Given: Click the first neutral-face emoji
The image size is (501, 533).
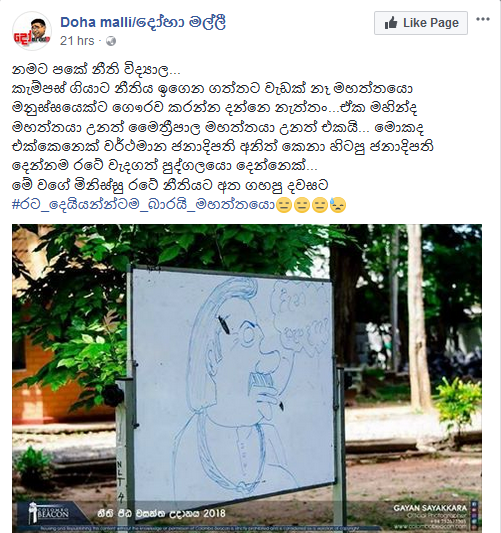Looking at the screenshot, I should tap(284, 205).
